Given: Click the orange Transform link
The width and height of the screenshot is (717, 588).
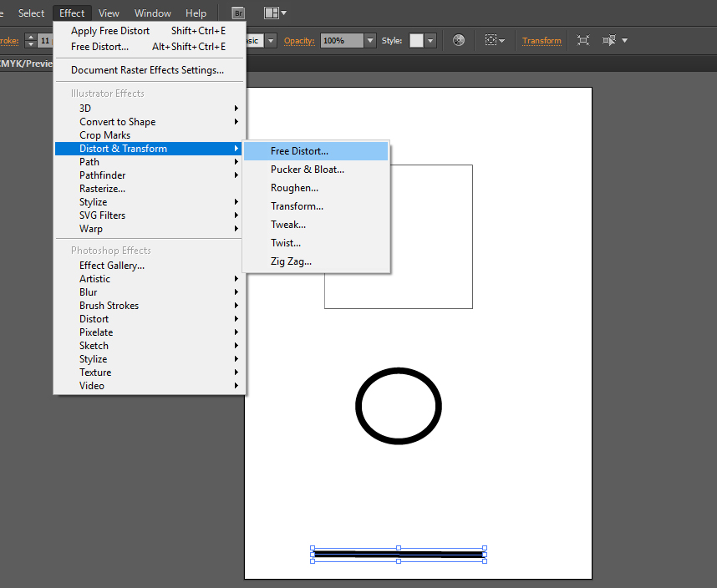Looking at the screenshot, I should point(541,40).
